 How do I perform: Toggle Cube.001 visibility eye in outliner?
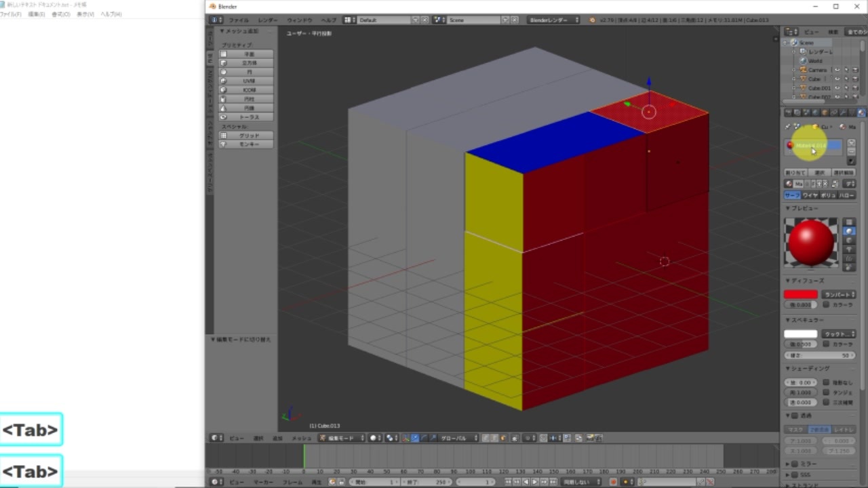click(837, 88)
